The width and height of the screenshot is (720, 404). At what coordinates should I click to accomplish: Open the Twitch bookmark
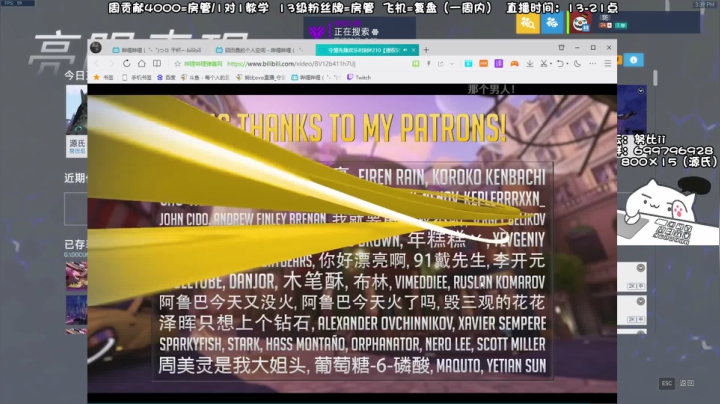tap(359, 78)
